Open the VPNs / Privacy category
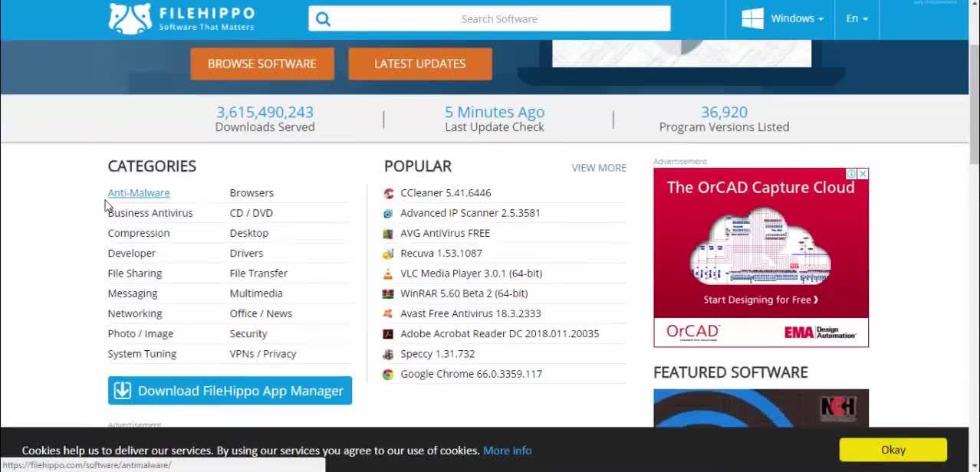980x472 pixels. [263, 354]
